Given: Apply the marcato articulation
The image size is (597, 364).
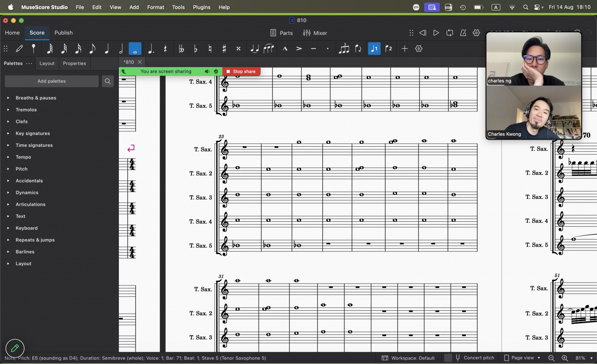Looking at the screenshot, I should click(x=285, y=49).
